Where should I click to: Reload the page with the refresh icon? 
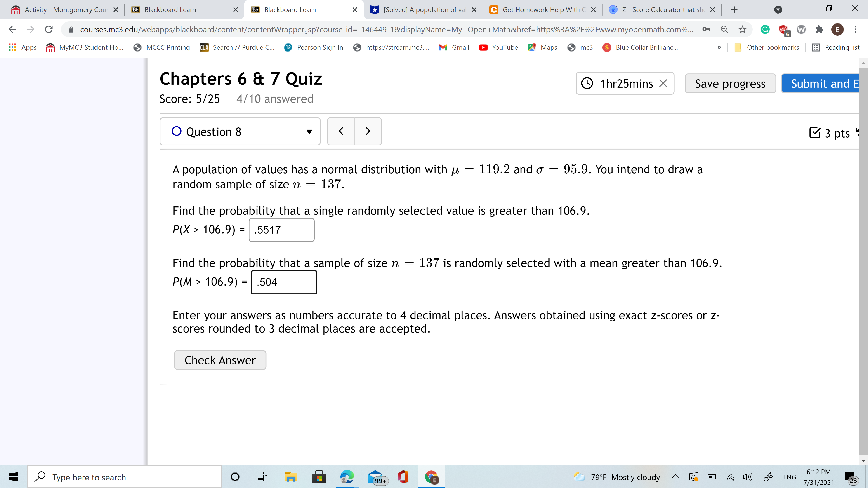[49, 30]
